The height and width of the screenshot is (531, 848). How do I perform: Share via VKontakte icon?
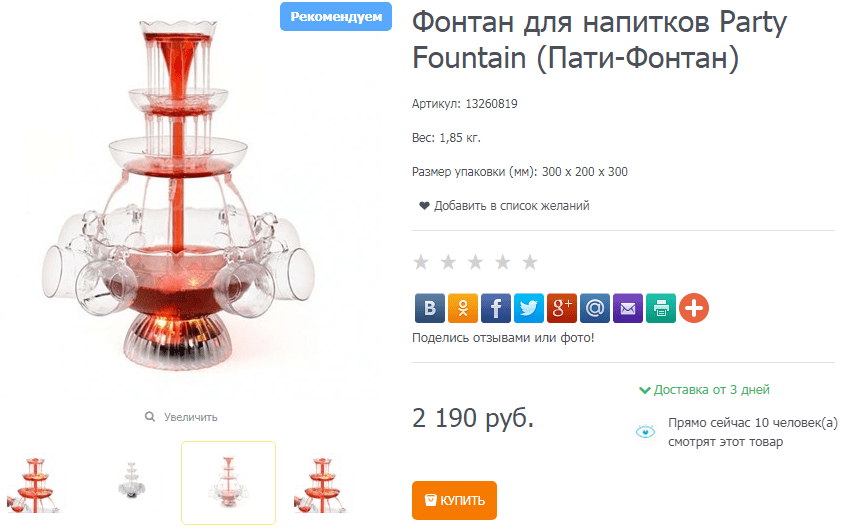[429, 308]
